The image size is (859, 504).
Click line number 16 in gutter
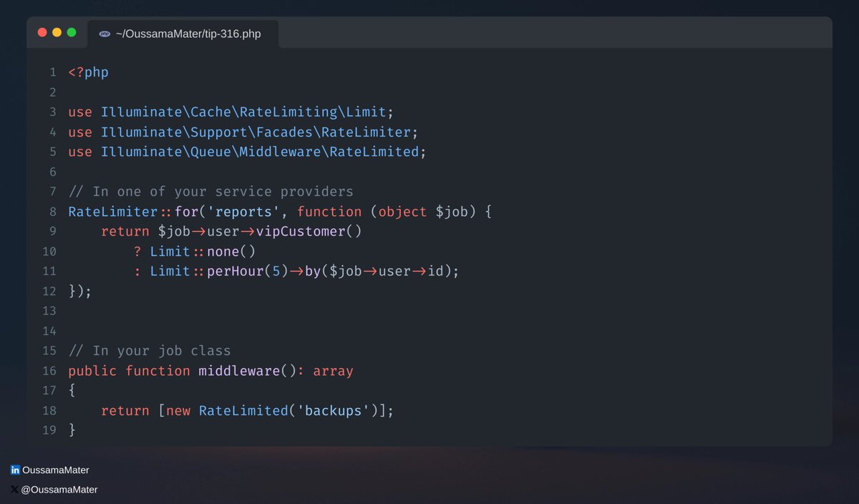(x=49, y=371)
